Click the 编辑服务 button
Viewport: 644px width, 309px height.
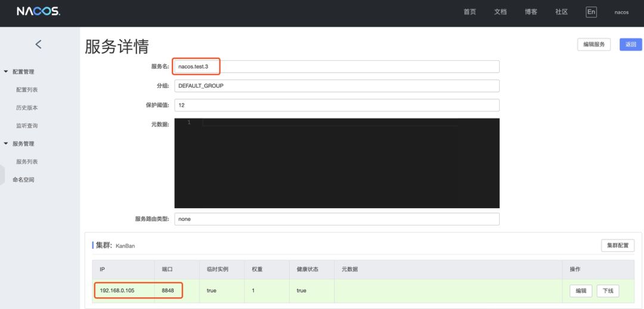(x=594, y=44)
